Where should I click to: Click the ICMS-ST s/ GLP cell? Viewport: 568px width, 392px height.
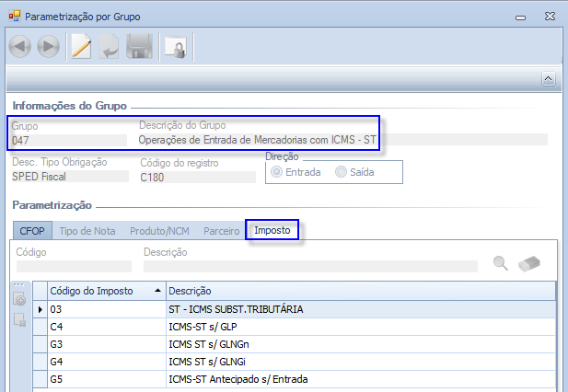point(361,327)
